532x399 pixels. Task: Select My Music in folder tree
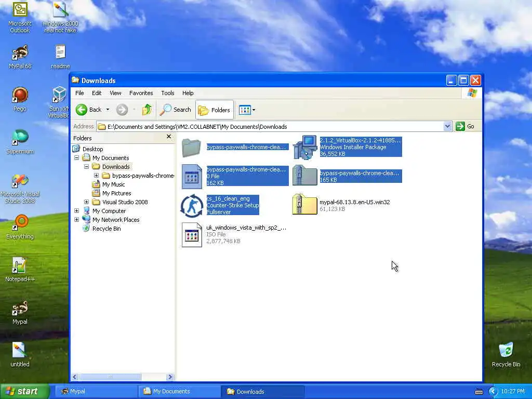[x=113, y=184]
